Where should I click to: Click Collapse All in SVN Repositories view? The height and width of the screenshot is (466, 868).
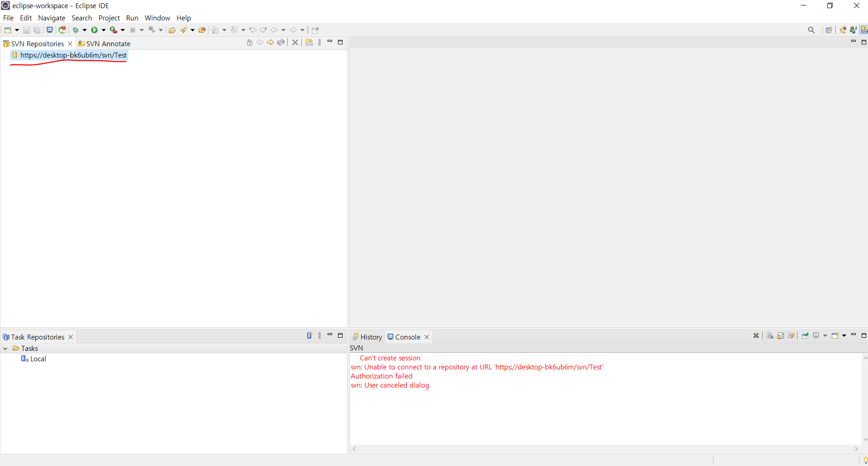tap(295, 43)
